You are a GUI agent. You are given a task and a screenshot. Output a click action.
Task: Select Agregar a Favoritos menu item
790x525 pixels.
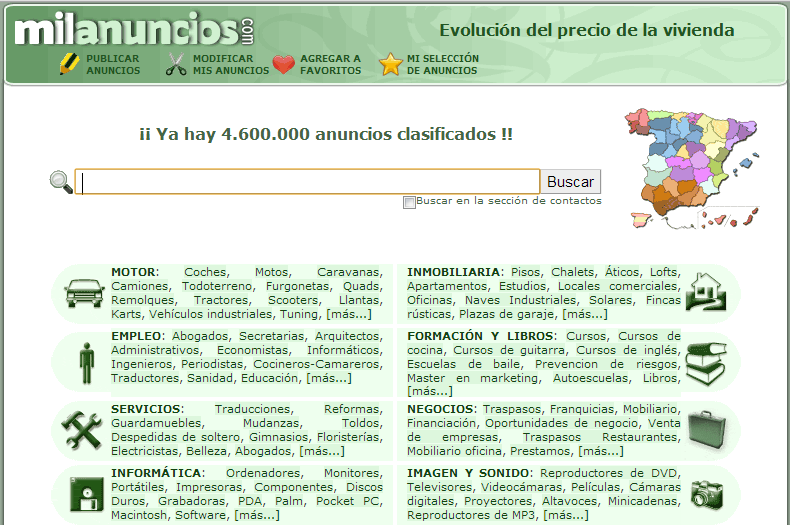coord(331,64)
